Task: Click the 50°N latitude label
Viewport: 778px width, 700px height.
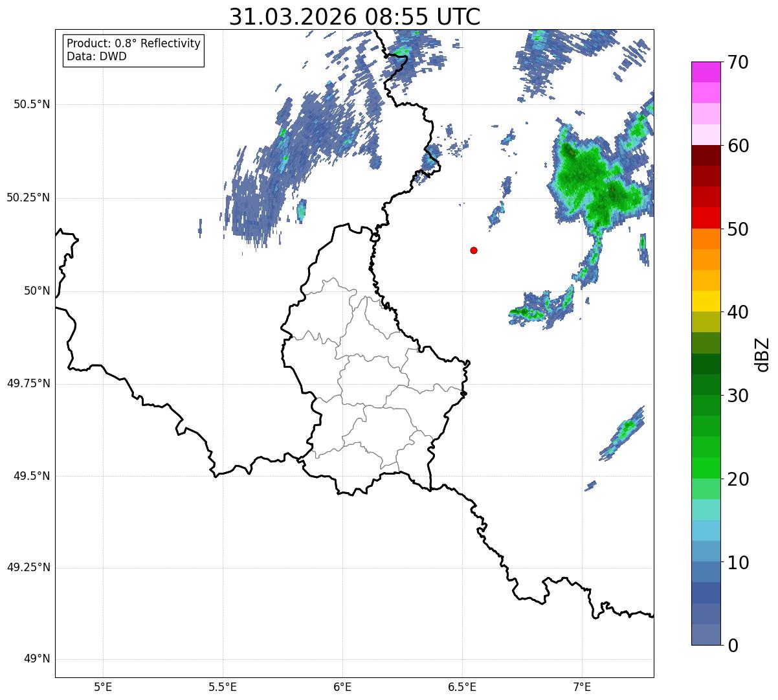Action: pos(37,291)
